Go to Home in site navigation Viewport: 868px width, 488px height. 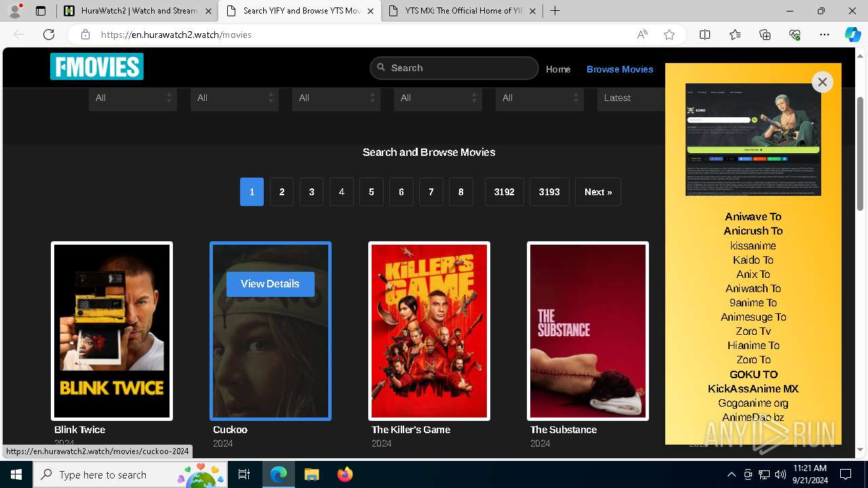[558, 69]
